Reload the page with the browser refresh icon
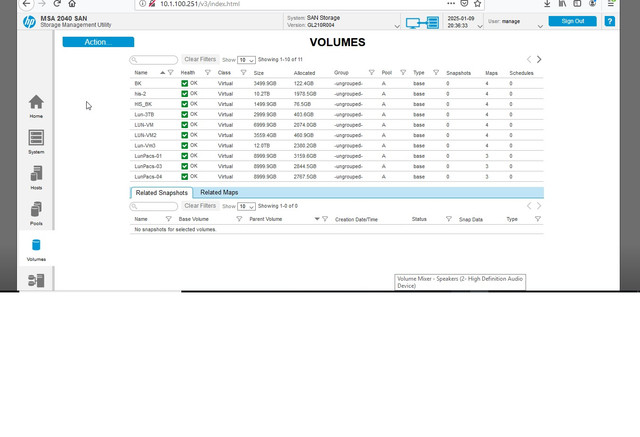 57,4
